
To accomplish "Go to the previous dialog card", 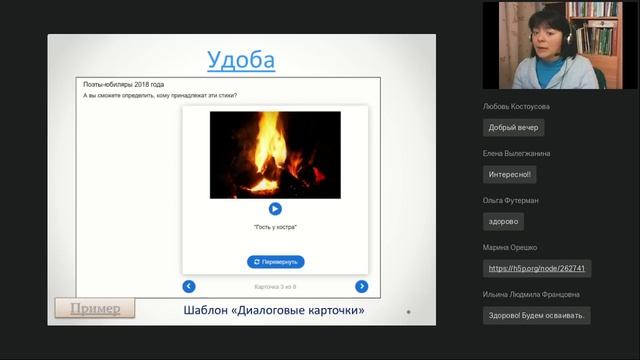I will point(189,287).
